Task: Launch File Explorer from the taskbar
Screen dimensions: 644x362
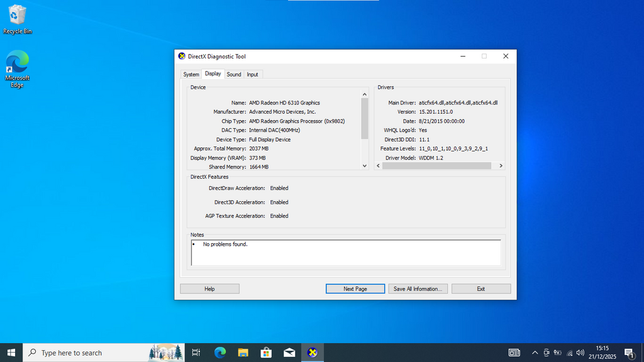Action: [x=243, y=353]
